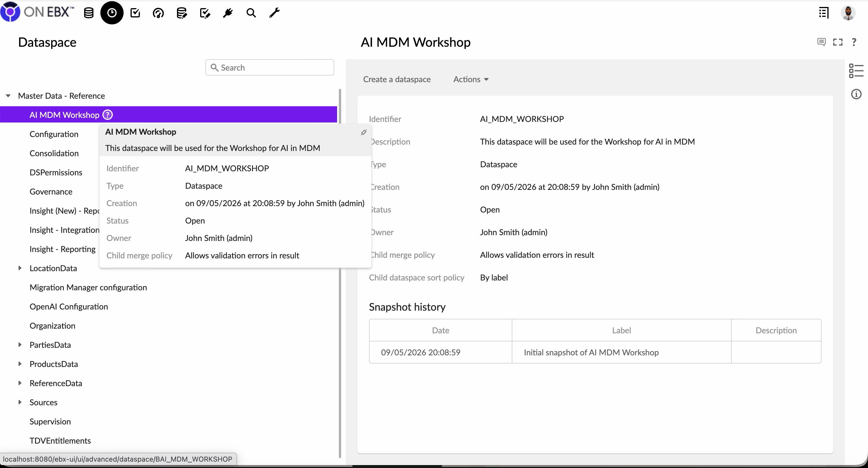
Task: Expand the LocationData tree node arrow
Action: click(x=20, y=268)
